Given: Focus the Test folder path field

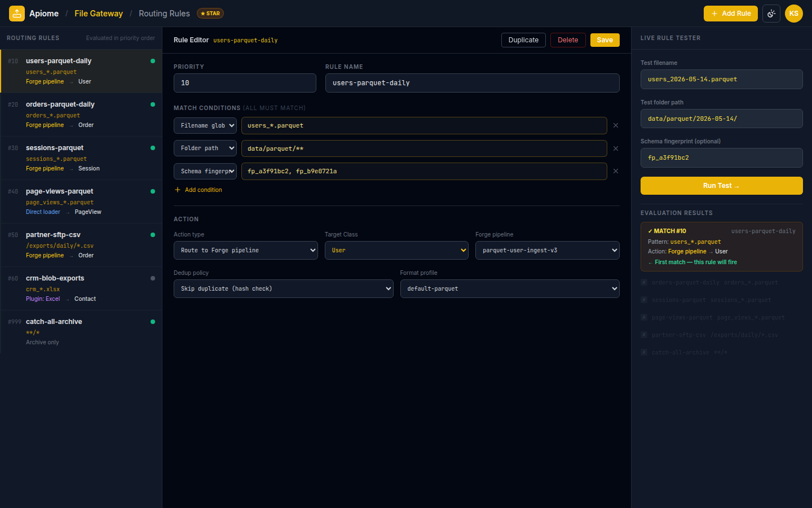Looking at the screenshot, I should pyautogui.click(x=722, y=119).
